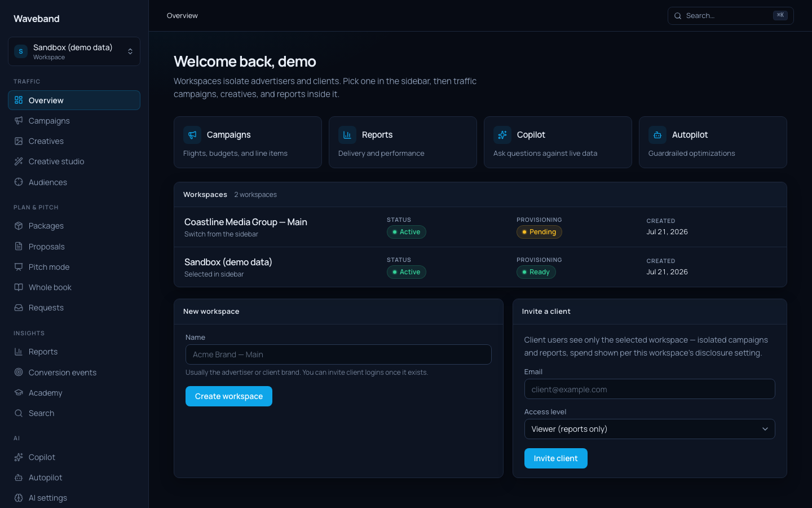Go to Campaigns in the sidebar

click(74, 121)
